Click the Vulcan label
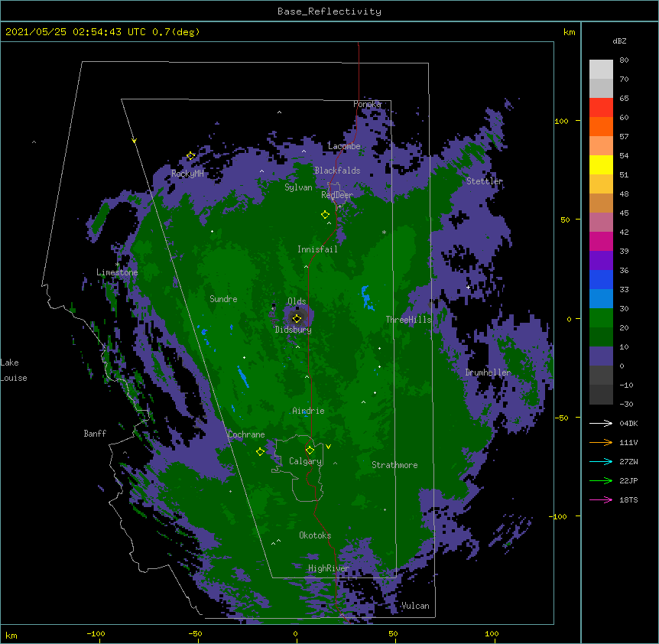Image resolution: width=659 pixels, height=644 pixels. point(415,606)
